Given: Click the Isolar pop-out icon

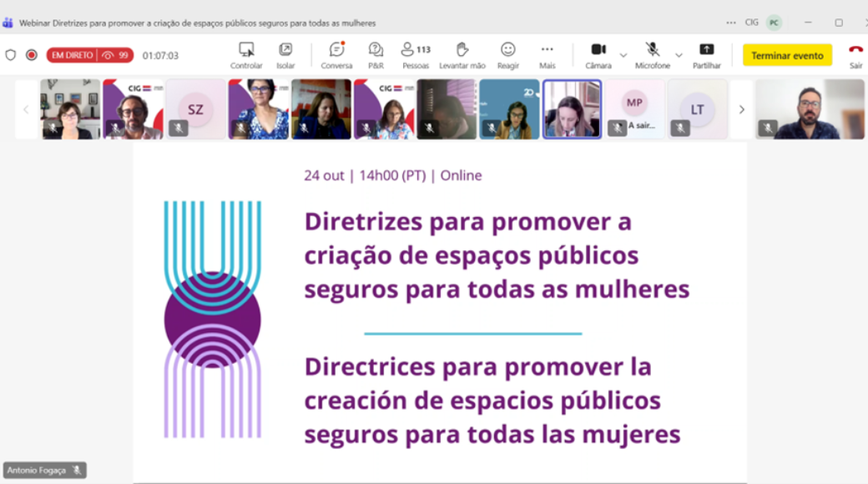Looking at the screenshot, I should coord(285,50).
